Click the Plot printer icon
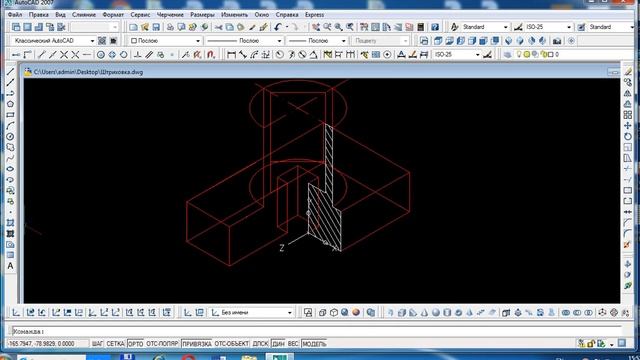640x360 pixels. click(170, 27)
